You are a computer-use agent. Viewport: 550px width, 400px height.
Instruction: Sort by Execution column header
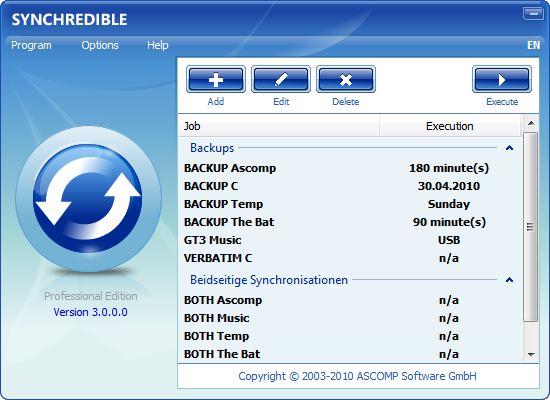pyautogui.click(x=450, y=126)
